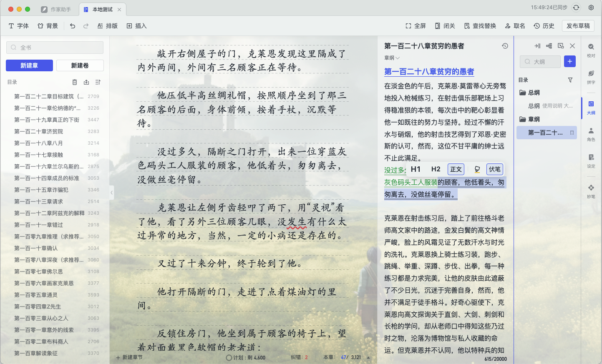Close the 本地测试 tab

(119, 9)
